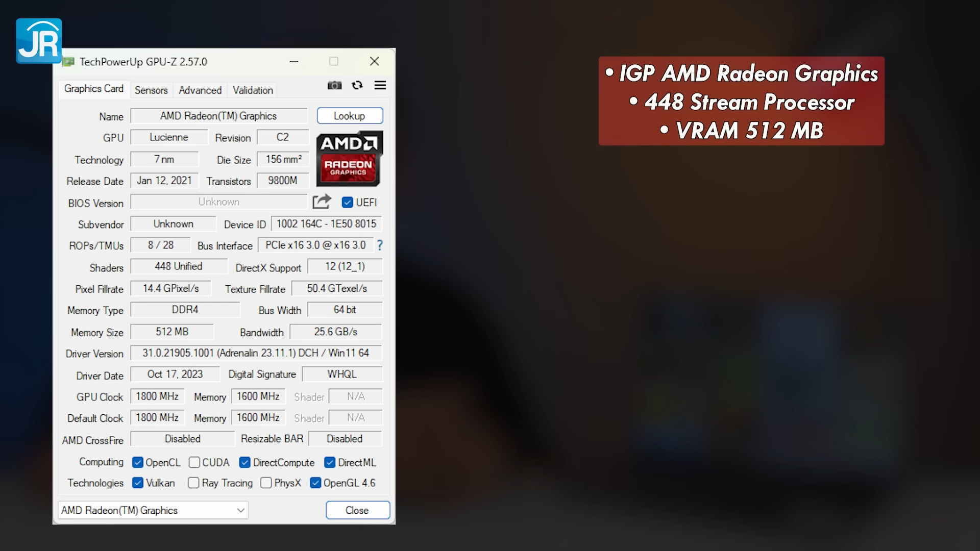Image resolution: width=980 pixels, height=551 pixels.
Task: Select the Name field showing AMD Radeon(TM) Graphics
Action: [218, 116]
